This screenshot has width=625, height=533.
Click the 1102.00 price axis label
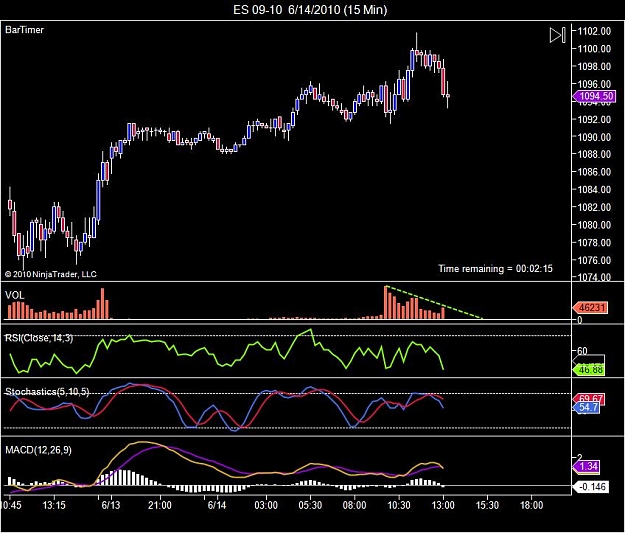pyautogui.click(x=594, y=31)
